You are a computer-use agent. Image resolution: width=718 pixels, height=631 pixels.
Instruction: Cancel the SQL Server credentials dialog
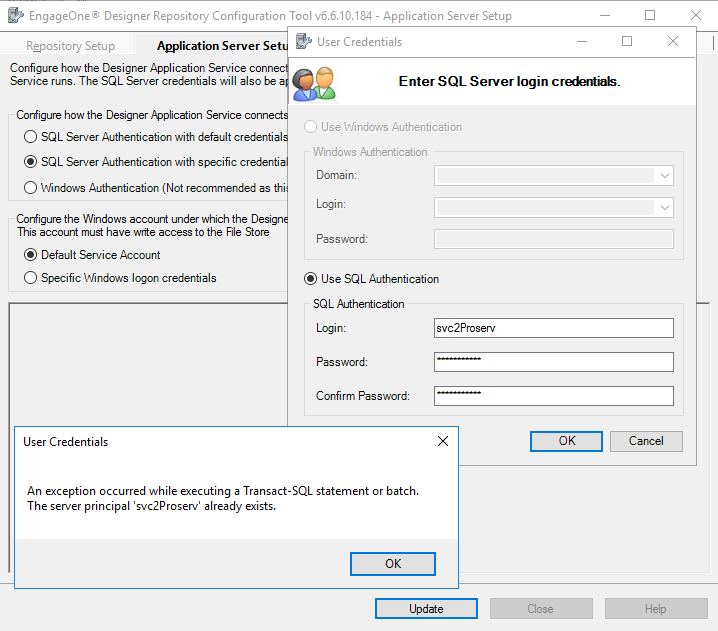[646, 441]
